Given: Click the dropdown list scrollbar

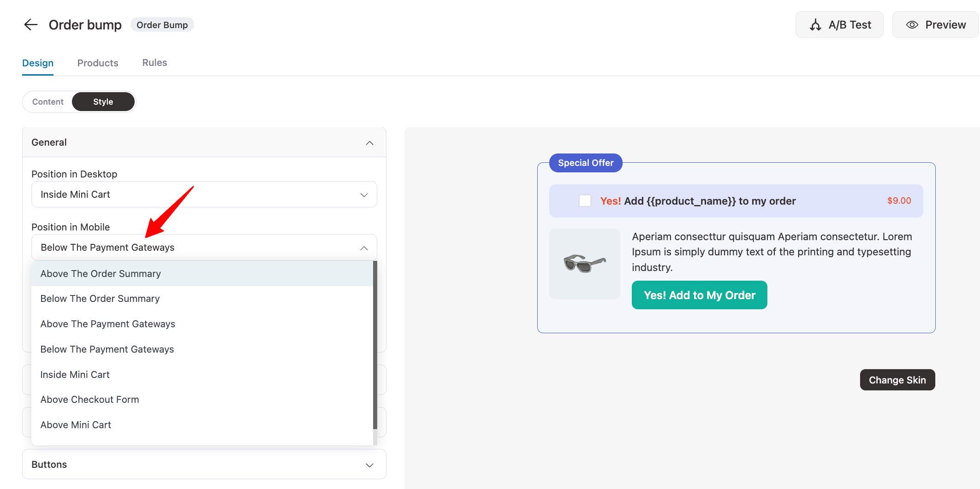Looking at the screenshot, I should point(375,346).
